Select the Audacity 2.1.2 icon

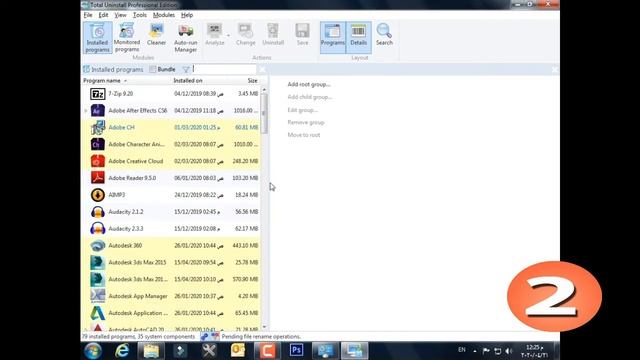coord(98,212)
